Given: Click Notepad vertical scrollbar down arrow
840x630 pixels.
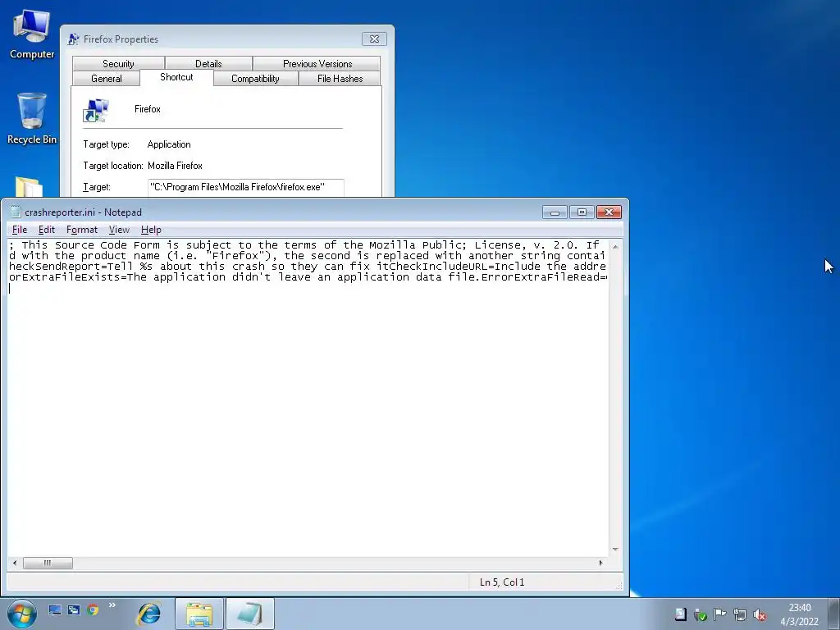Looking at the screenshot, I should tap(615, 550).
